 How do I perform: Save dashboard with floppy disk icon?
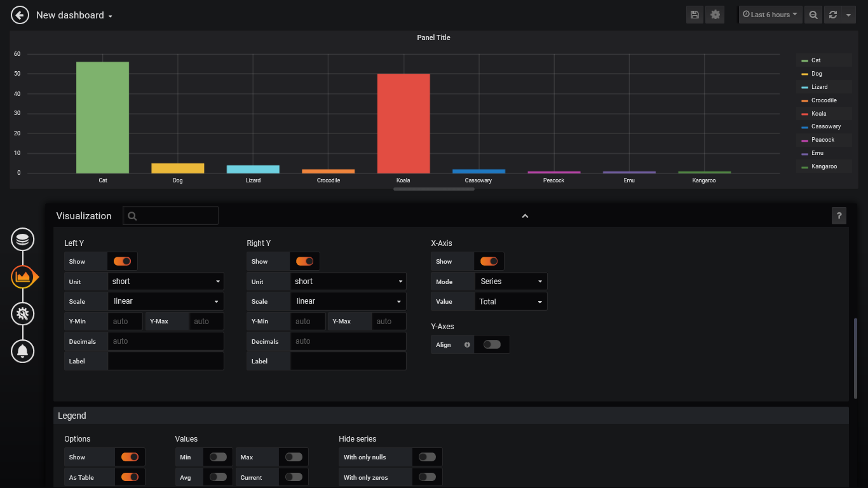[695, 15]
